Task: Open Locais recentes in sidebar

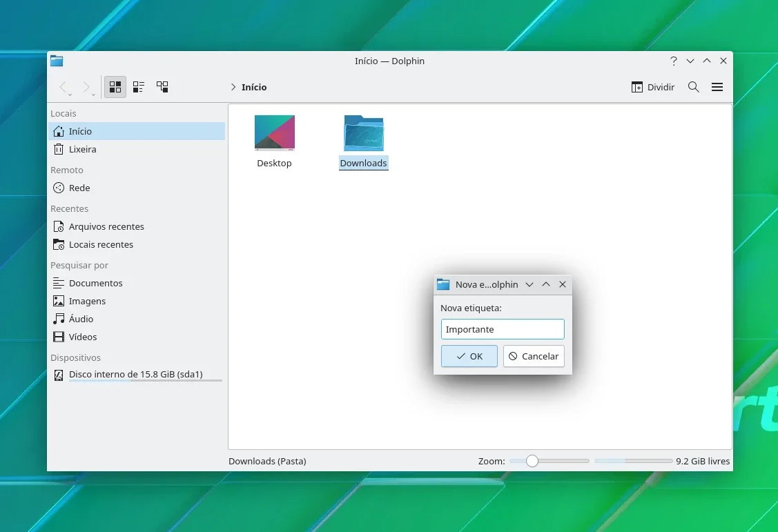Action: click(137, 244)
